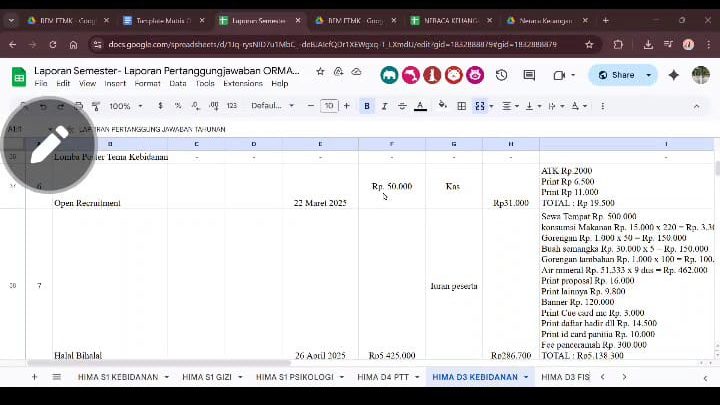The image size is (720, 405).
Task: Open the all sheets list icon
Action: (56, 377)
